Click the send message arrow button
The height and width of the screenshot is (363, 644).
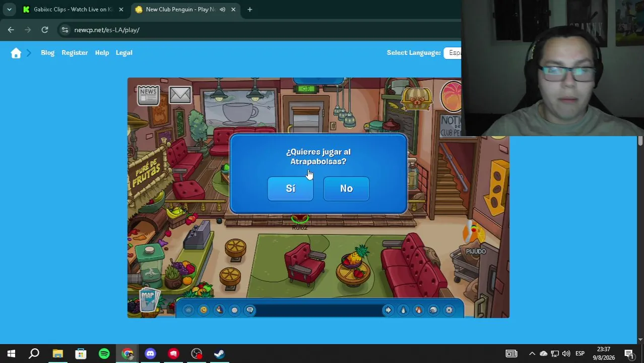pyautogui.click(x=388, y=310)
